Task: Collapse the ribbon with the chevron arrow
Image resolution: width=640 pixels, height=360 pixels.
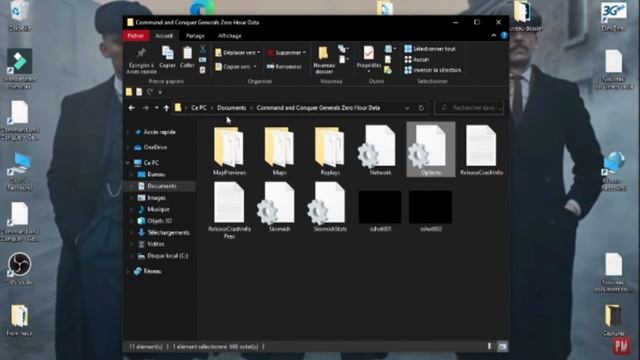Action: click(493, 36)
